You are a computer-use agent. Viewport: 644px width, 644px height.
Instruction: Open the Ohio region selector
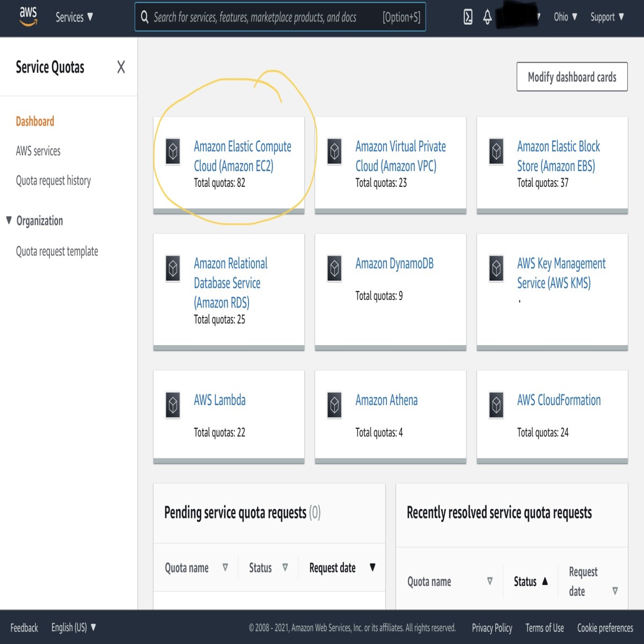click(x=566, y=17)
